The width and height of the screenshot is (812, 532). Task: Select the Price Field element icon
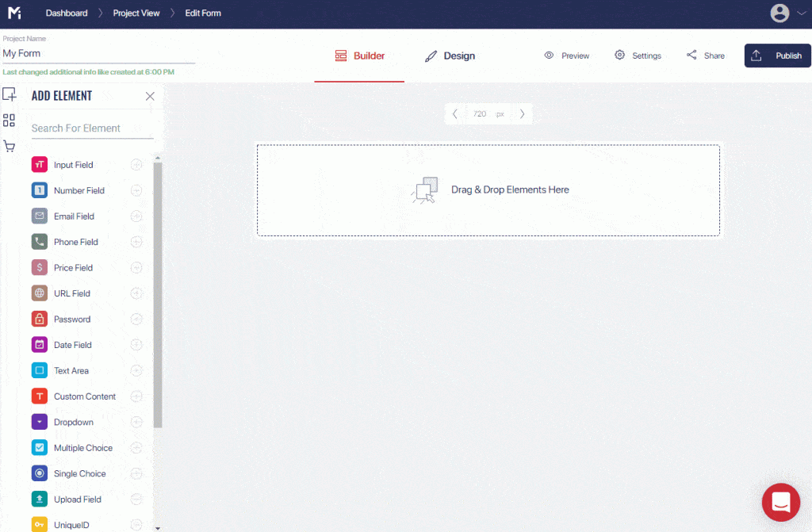tap(40, 267)
